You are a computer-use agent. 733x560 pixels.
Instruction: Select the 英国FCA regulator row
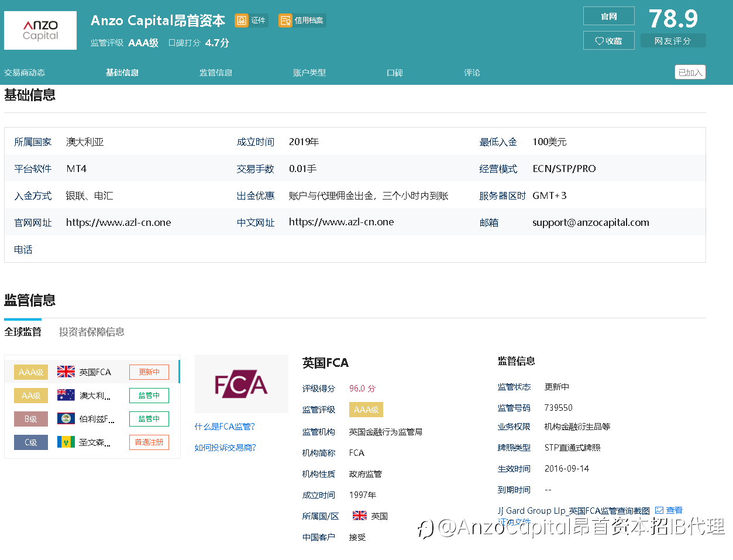pos(92,372)
